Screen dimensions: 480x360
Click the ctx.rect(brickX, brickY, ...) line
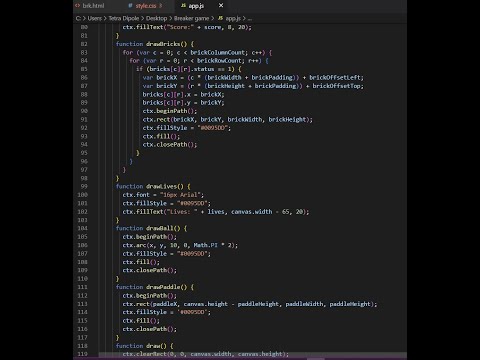(228, 119)
